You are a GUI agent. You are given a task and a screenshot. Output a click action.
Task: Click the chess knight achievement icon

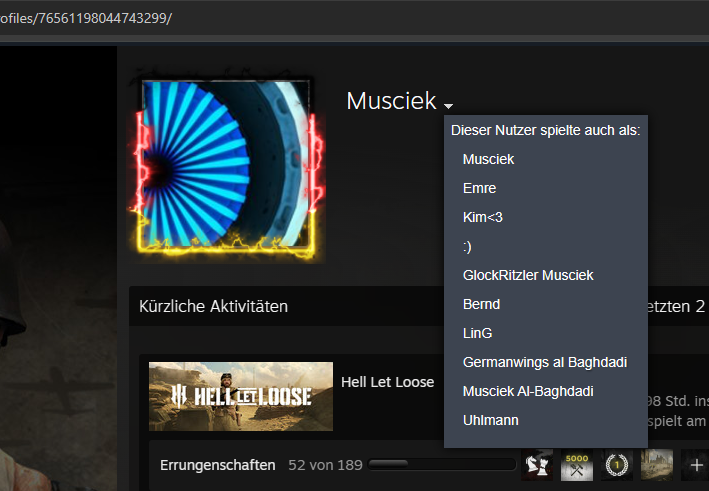pyautogui.click(x=537, y=465)
